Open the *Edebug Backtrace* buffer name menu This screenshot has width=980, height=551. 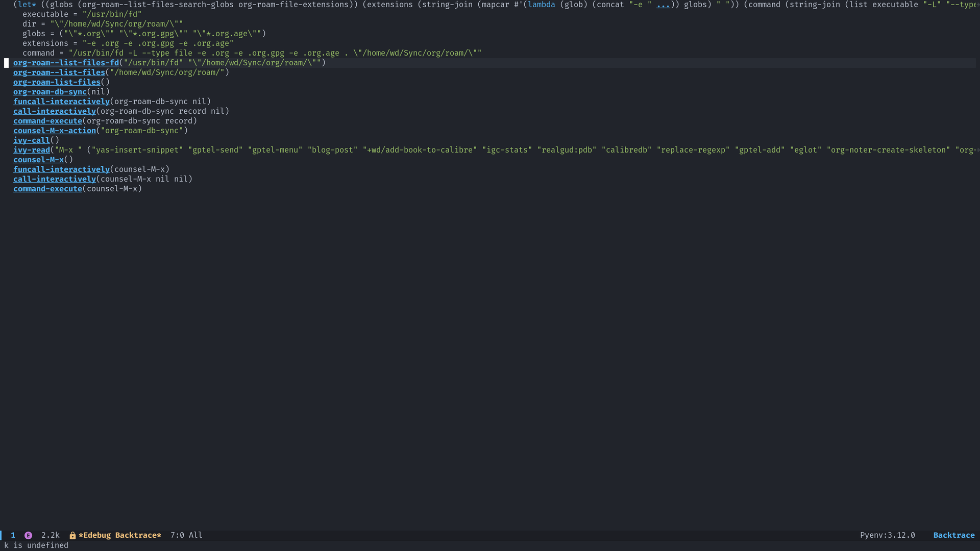click(x=119, y=535)
